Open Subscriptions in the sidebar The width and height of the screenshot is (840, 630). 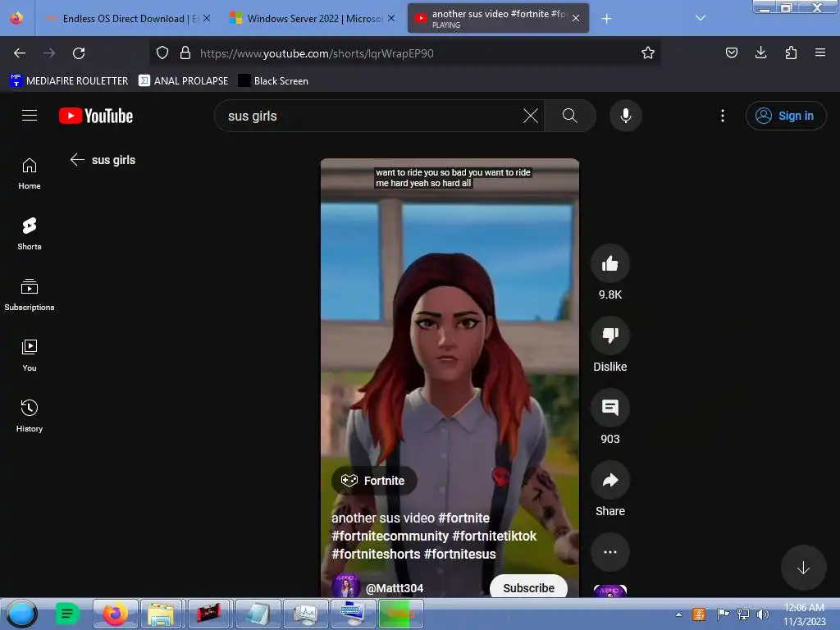(x=30, y=295)
